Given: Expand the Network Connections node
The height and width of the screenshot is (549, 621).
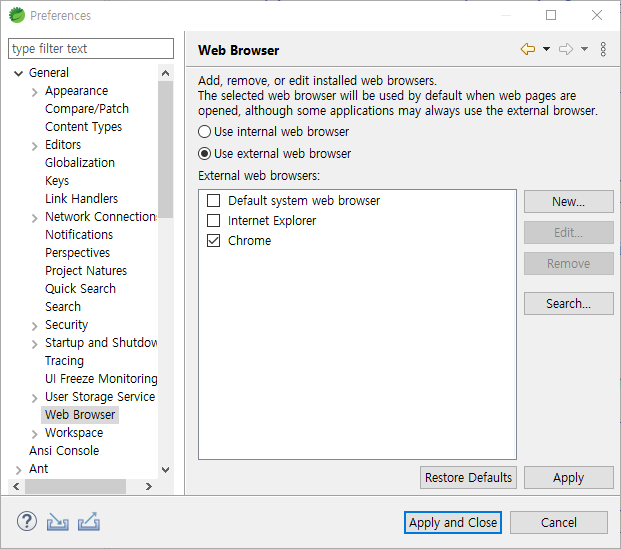Looking at the screenshot, I should (34, 218).
